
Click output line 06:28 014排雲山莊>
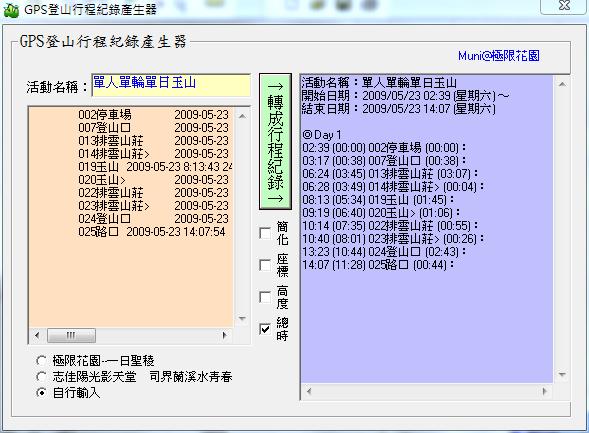[x=393, y=187]
